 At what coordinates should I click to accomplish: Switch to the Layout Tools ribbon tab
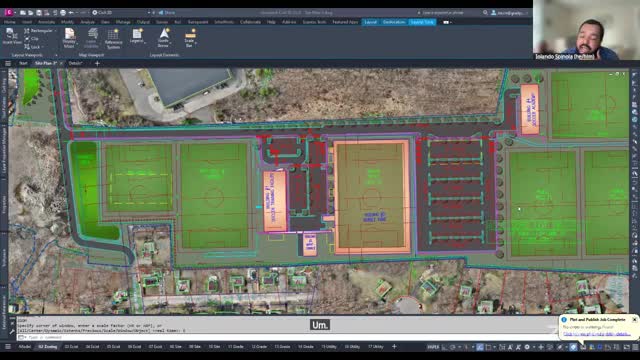(x=422, y=22)
